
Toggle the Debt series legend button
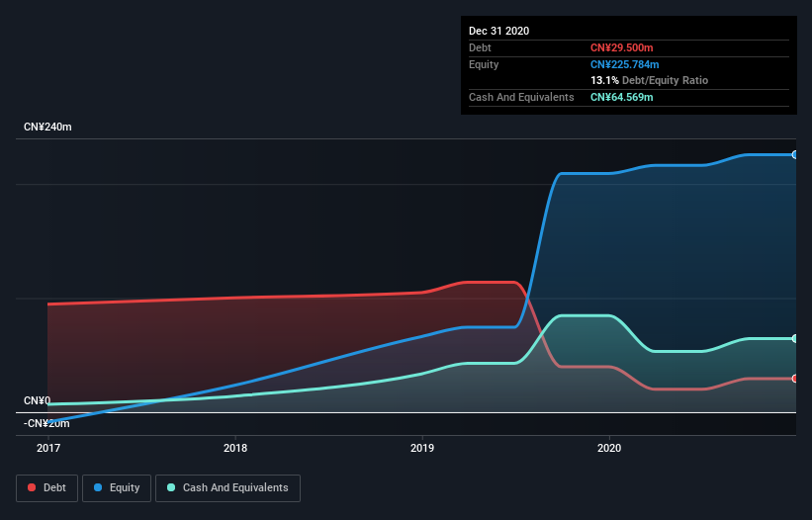click(x=46, y=488)
